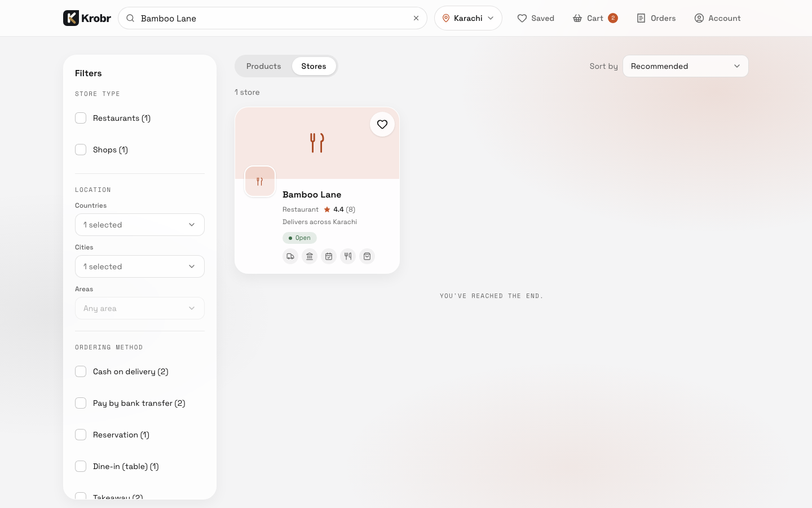Click the Sort by dropdown chevron
This screenshot has width=812, height=508.
pos(737,66)
